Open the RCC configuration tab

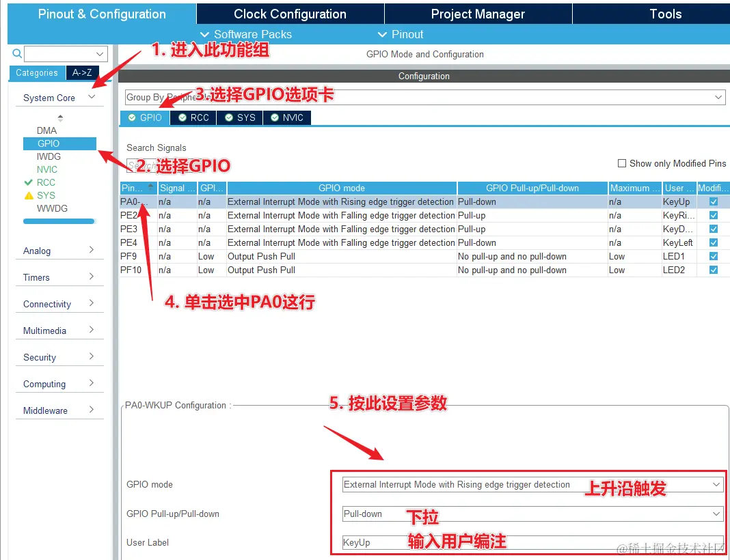point(193,117)
